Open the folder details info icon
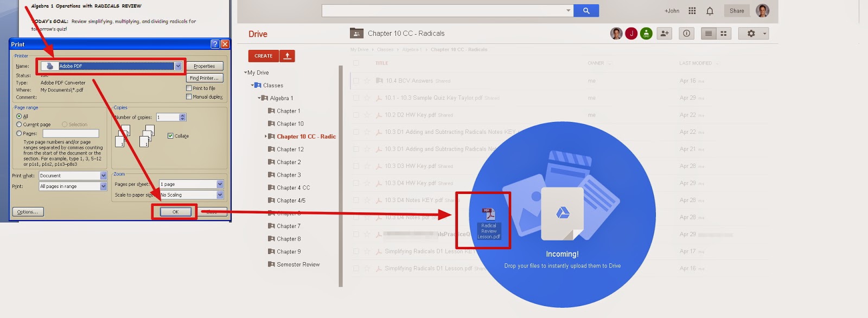The image size is (868, 318). pyautogui.click(x=686, y=34)
